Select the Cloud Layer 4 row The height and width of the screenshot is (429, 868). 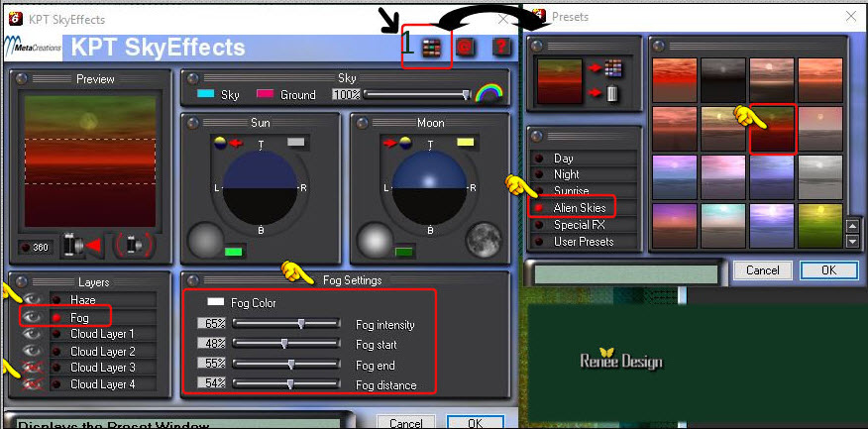pyautogui.click(x=103, y=383)
